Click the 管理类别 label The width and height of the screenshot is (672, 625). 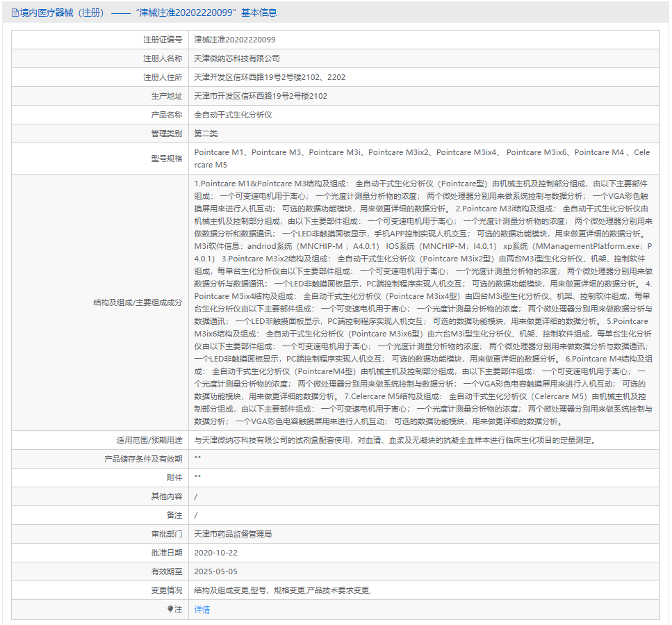point(167,133)
